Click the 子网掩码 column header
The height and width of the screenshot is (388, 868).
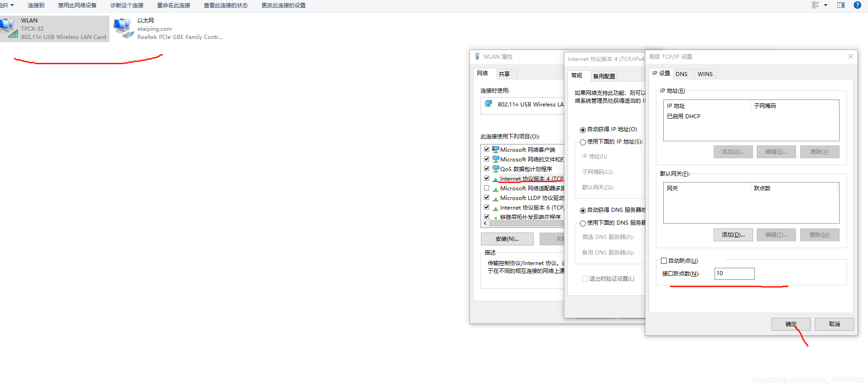[x=795, y=106]
